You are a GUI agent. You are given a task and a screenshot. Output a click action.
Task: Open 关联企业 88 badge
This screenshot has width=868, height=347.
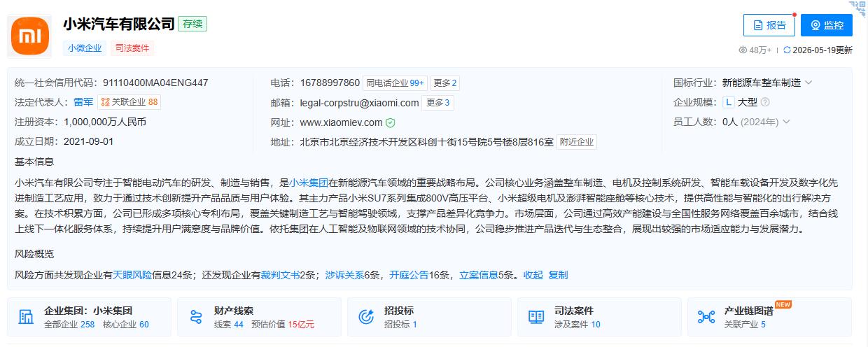pyautogui.click(x=129, y=102)
